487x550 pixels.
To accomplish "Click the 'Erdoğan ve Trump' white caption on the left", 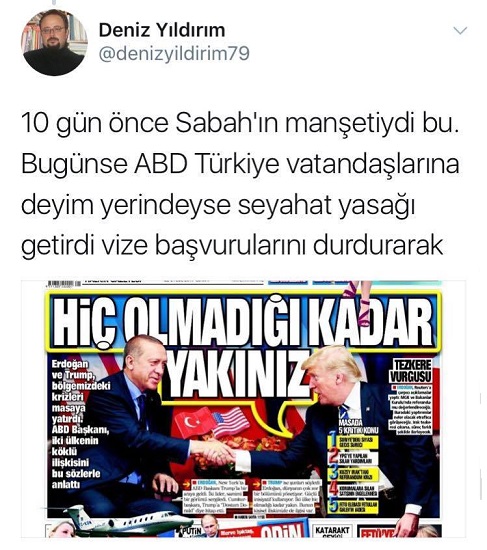I will point(81,424).
